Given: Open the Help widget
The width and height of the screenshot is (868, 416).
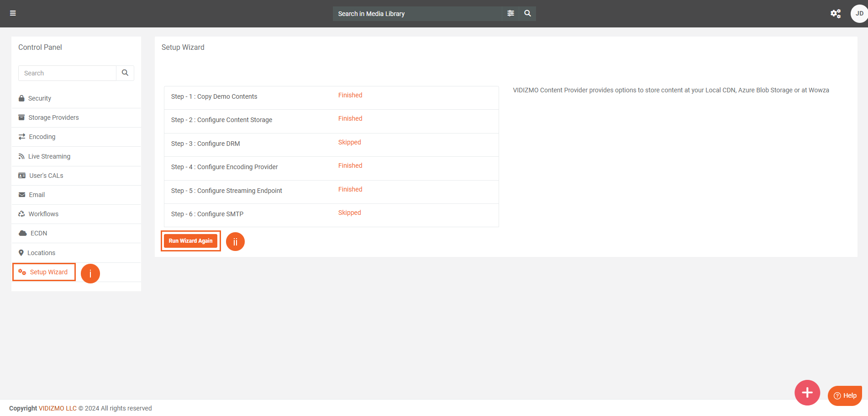Looking at the screenshot, I should (845, 395).
